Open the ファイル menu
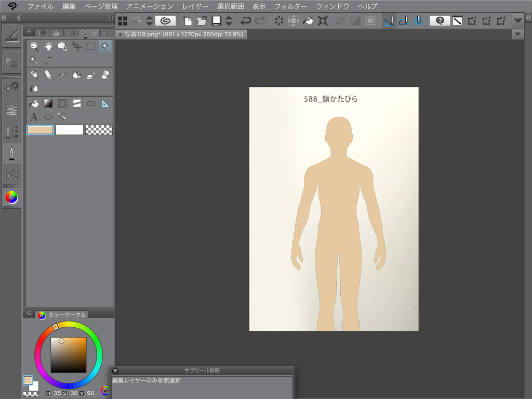The height and width of the screenshot is (399, 532). point(41,6)
